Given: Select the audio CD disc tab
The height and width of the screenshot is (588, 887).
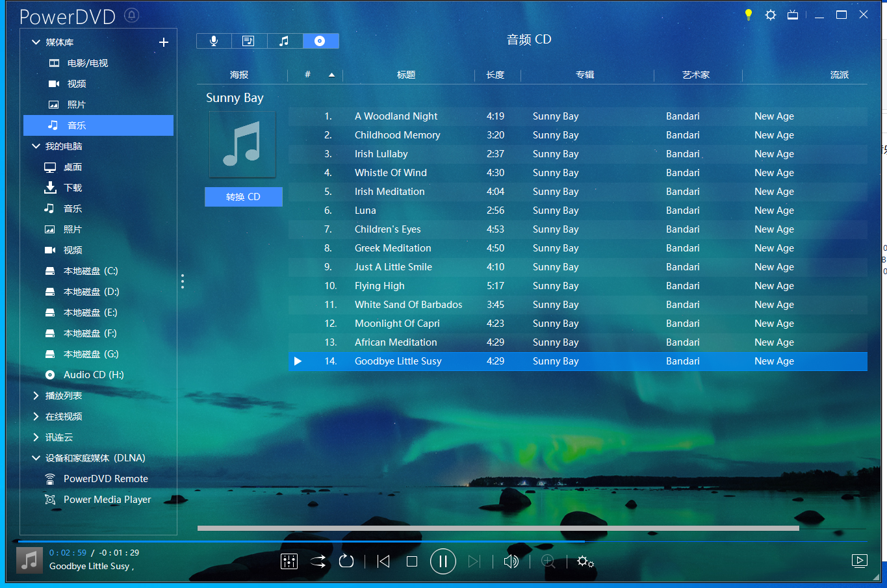Looking at the screenshot, I should 320,41.
